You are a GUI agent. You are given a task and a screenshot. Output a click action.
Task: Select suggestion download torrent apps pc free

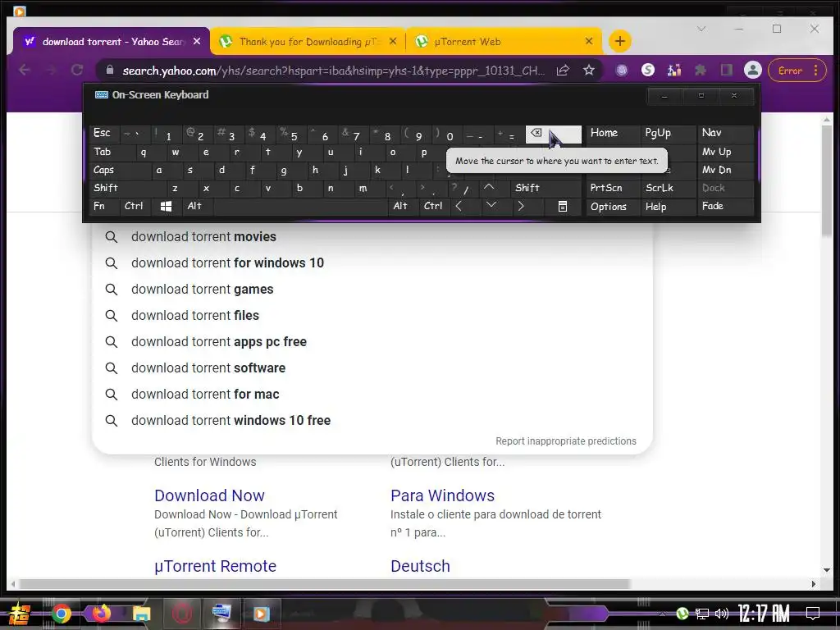point(372,342)
